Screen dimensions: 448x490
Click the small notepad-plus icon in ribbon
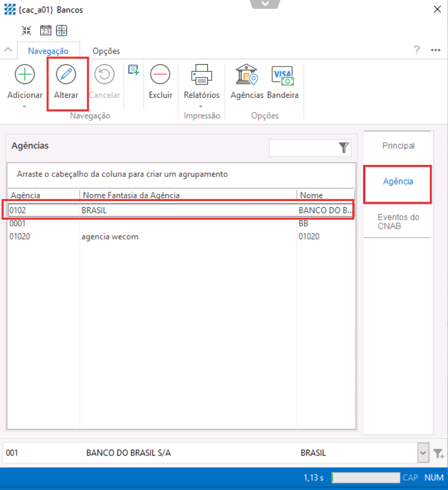[x=134, y=69]
